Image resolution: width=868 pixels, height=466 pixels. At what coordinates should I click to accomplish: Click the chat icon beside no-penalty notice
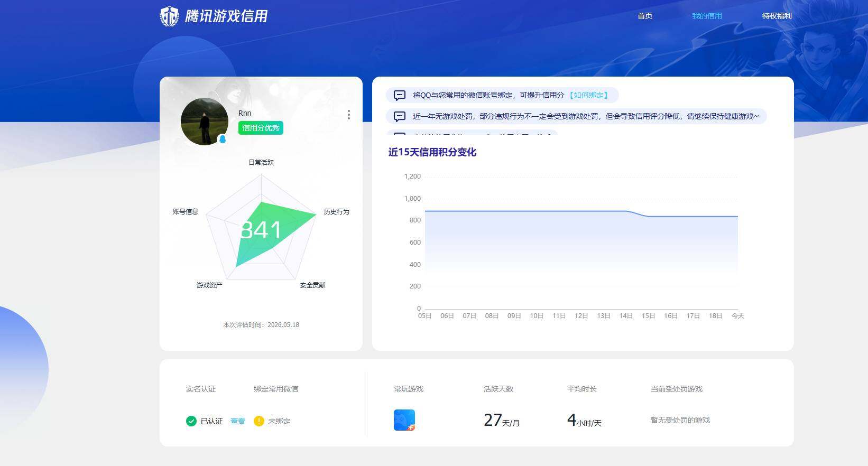click(400, 116)
